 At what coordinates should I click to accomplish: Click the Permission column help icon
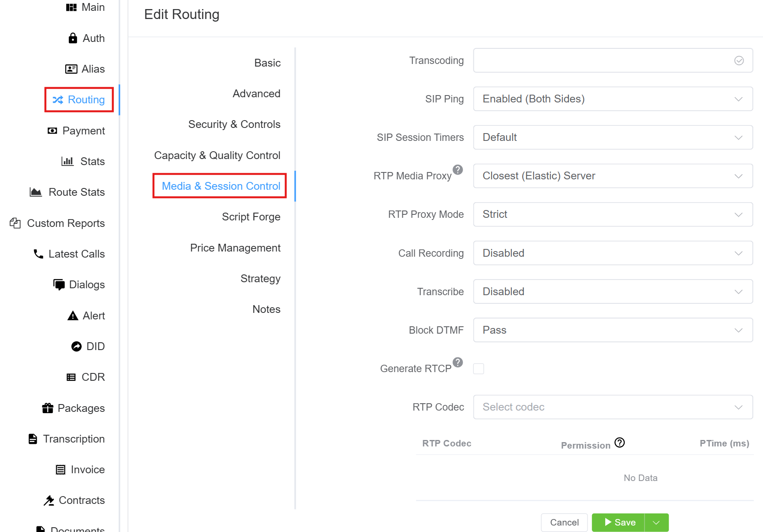[x=619, y=443]
